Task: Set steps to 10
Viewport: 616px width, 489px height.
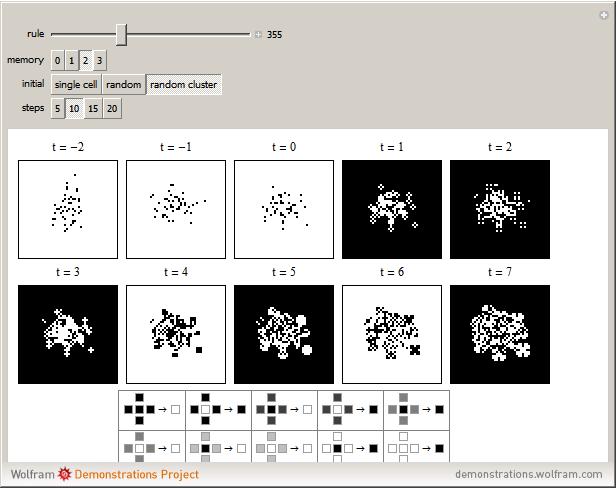Action: pos(75,108)
